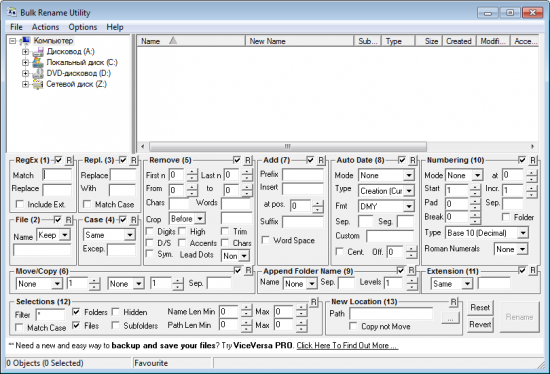Open the File Name Keep dropdown
The width and height of the screenshot is (550, 374).
[x=65, y=235]
